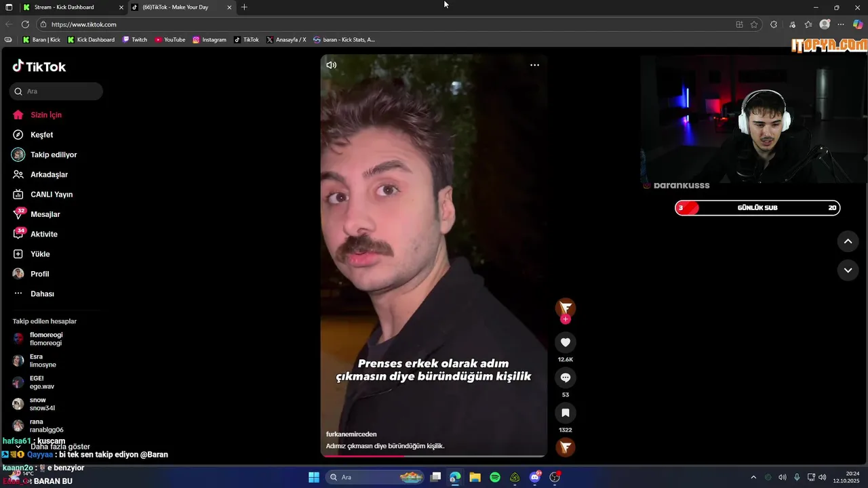
Task: Like the video with the heart icon
Action: [566, 342]
